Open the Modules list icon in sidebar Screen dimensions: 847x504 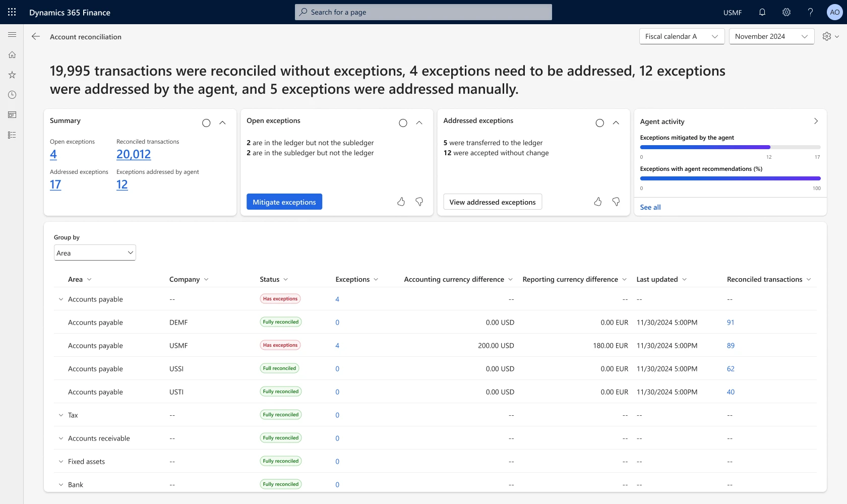tap(12, 135)
